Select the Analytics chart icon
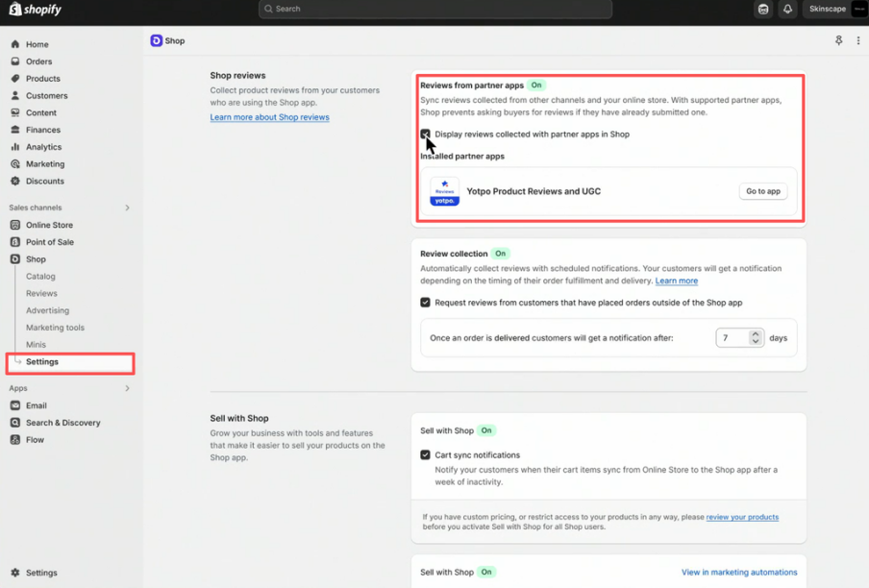This screenshot has height=588, width=869. [15, 147]
